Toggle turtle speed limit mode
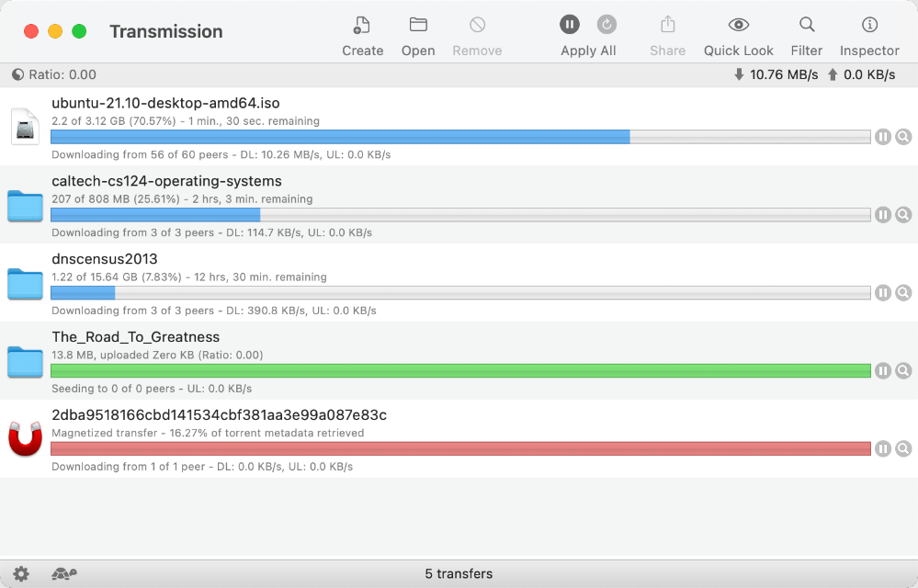Image resolution: width=918 pixels, height=588 pixels. click(x=63, y=573)
